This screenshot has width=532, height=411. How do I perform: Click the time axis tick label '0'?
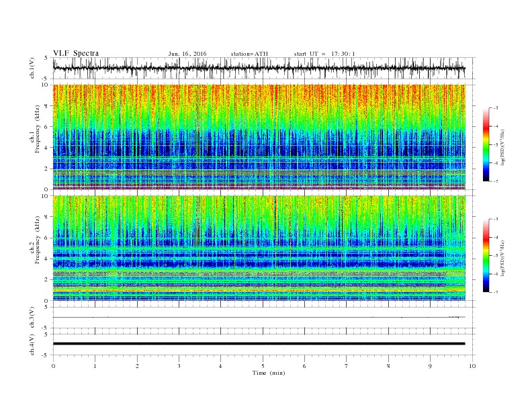(53, 366)
